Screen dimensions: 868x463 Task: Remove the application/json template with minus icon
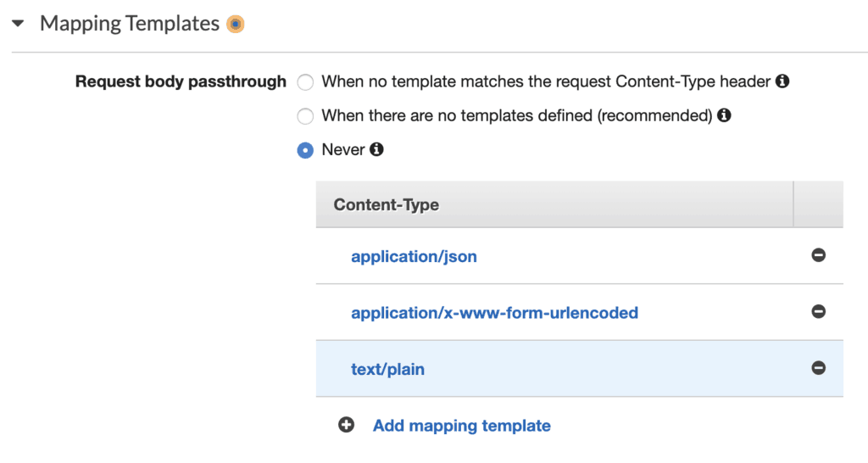818,255
